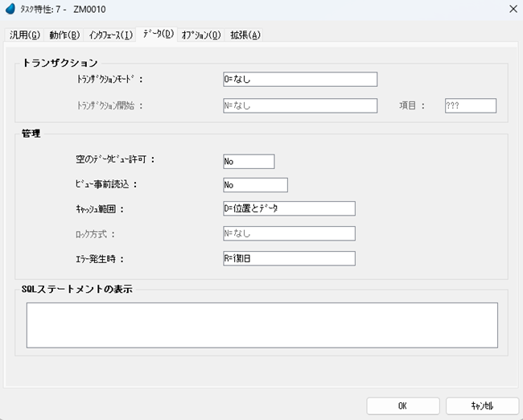Click the ロック方式 field showing N=なし
This screenshot has height=420, width=523.
289,233
